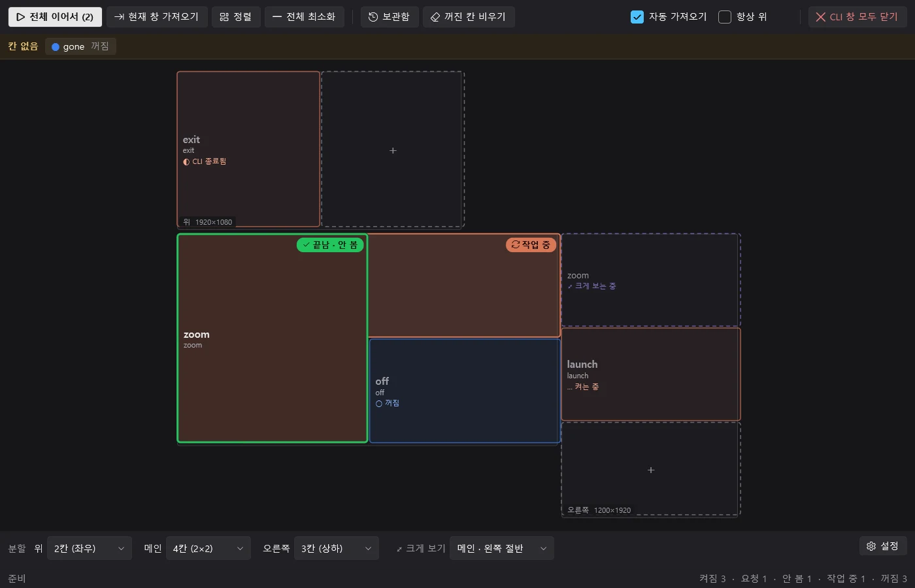915x588 pixels.
Task: Select the launch cell card
Action: click(x=651, y=374)
